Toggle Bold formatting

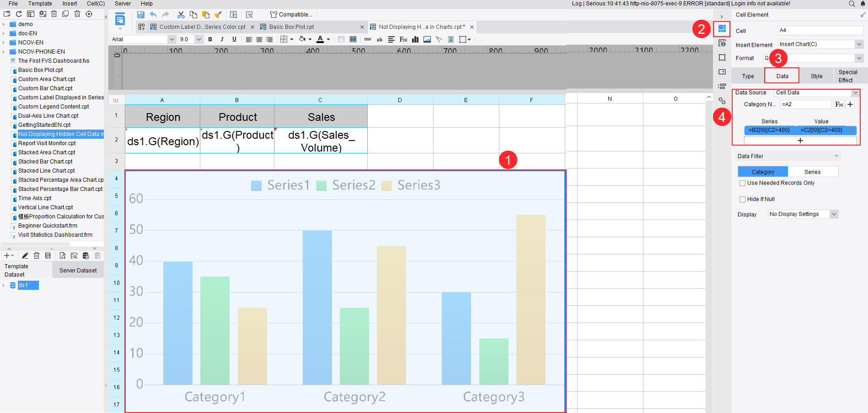(210, 39)
